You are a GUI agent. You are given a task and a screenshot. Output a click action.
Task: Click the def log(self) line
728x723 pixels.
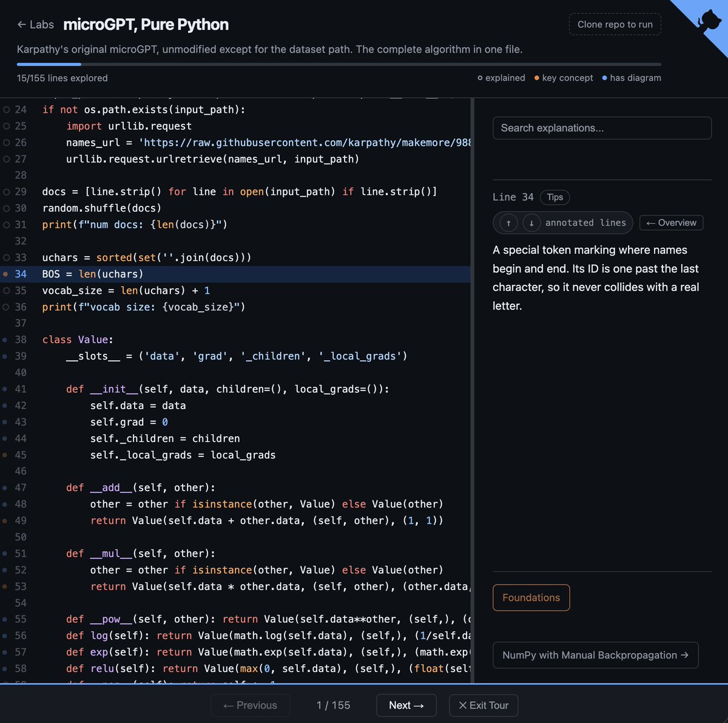coord(235,636)
